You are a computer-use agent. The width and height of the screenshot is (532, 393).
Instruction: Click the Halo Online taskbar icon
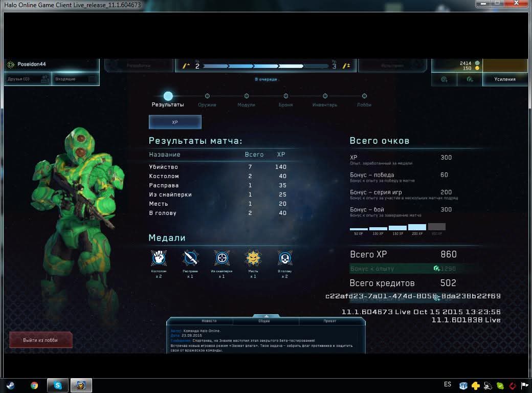81,385
